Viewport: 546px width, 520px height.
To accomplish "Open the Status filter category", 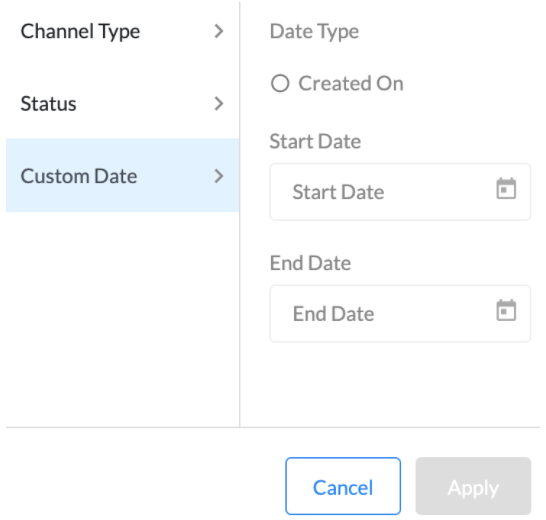I will point(123,104).
